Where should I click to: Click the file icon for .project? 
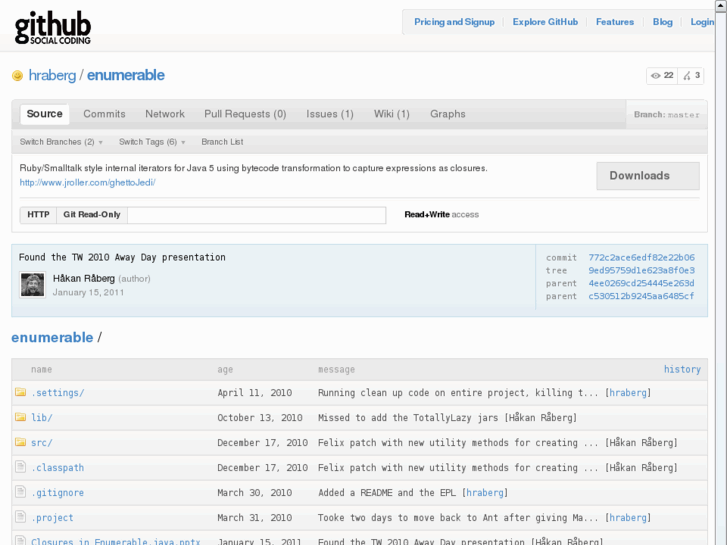coord(20,517)
